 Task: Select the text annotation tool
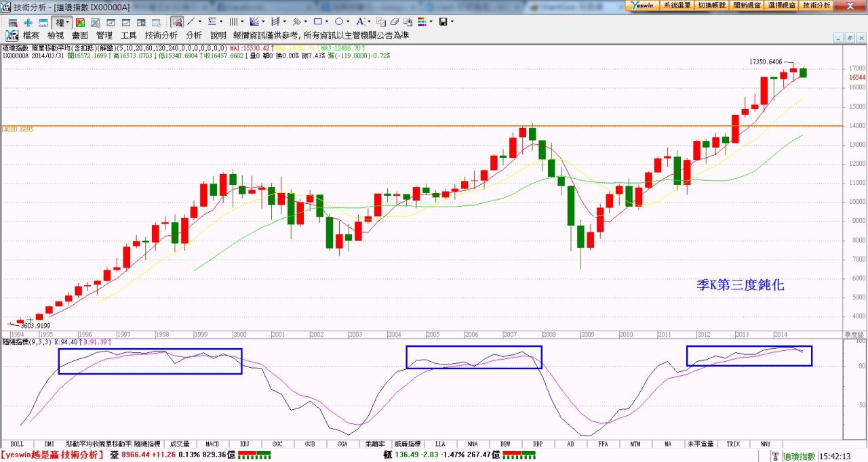[359, 22]
